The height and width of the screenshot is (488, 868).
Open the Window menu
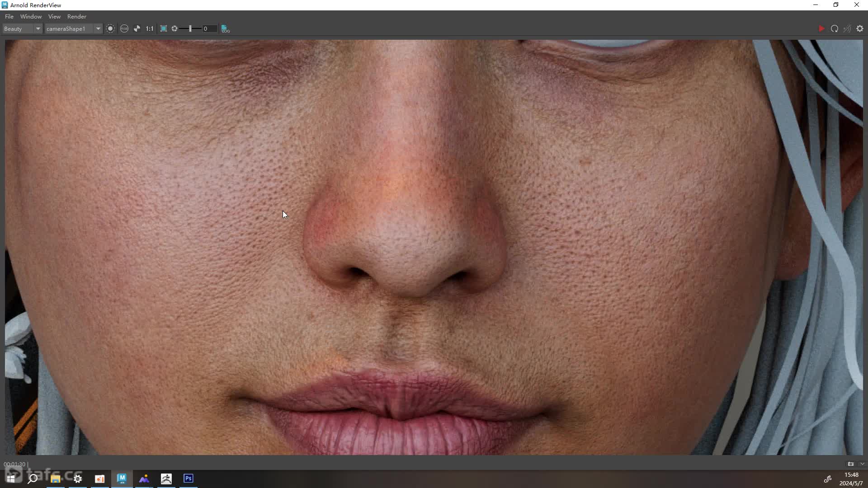31,16
